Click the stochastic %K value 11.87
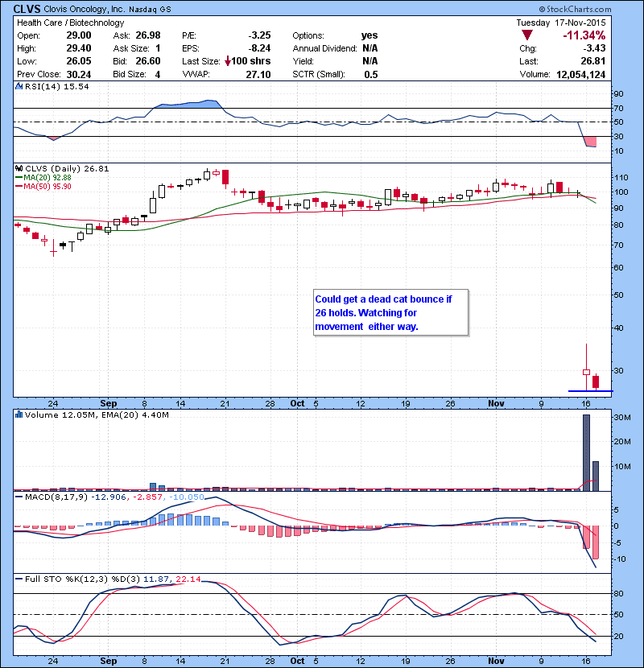This screenshot has height=668, width=644. (156, 579)
